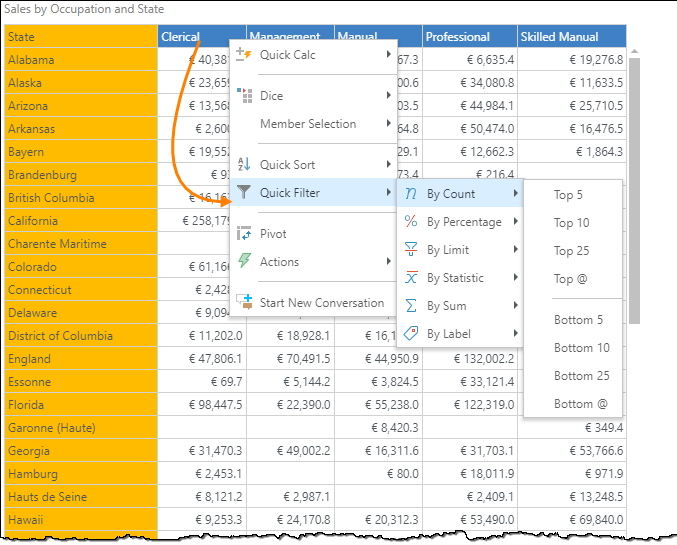The image size is (677, 545).
Task: Expand the By Percentage submenu arrow
Action: click(x=516, y=222)
